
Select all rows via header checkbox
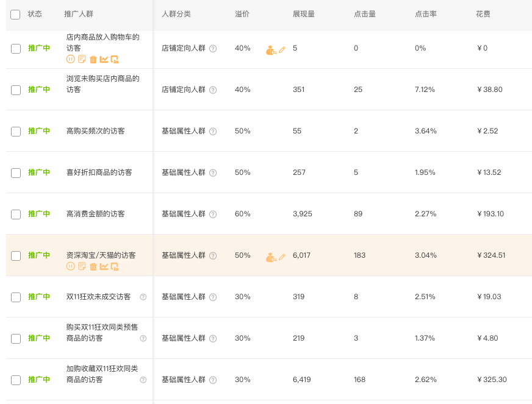pos(16,14)
